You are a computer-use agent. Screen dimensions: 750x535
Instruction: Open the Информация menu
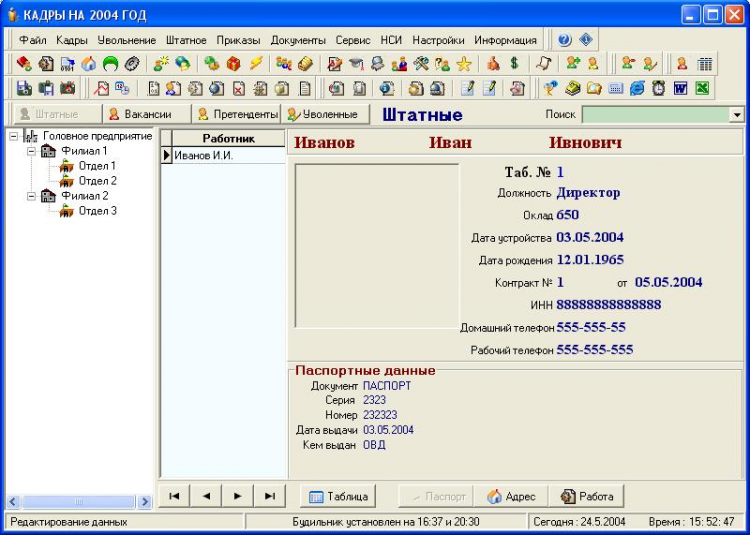pyautogui.click(x=506, y=40)
